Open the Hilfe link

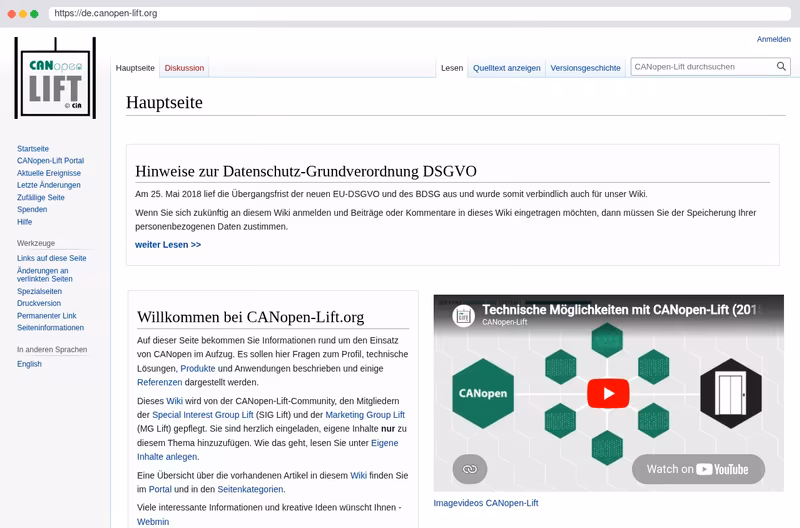coord(24,222)
